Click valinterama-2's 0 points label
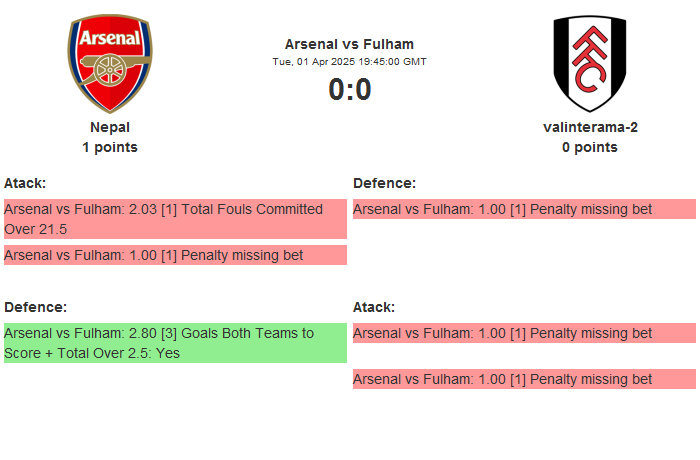 (590, 147)
